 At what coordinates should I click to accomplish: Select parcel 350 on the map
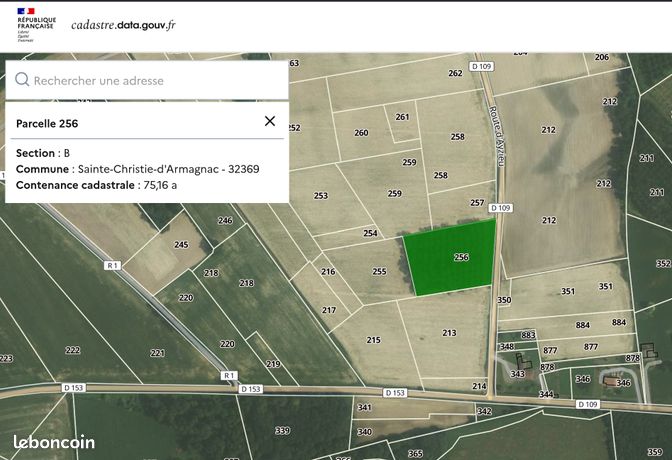click(504, 300)
